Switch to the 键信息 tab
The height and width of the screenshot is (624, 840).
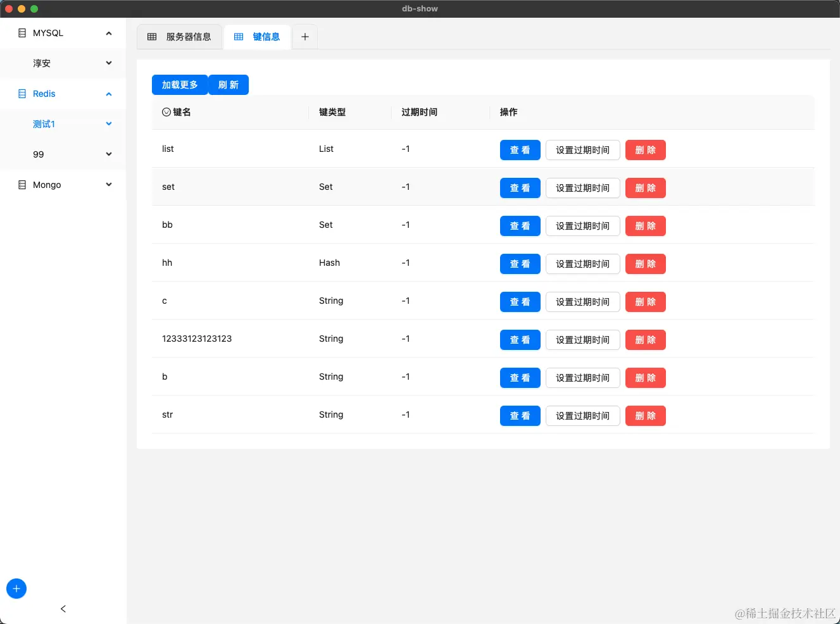coord(257,37)
